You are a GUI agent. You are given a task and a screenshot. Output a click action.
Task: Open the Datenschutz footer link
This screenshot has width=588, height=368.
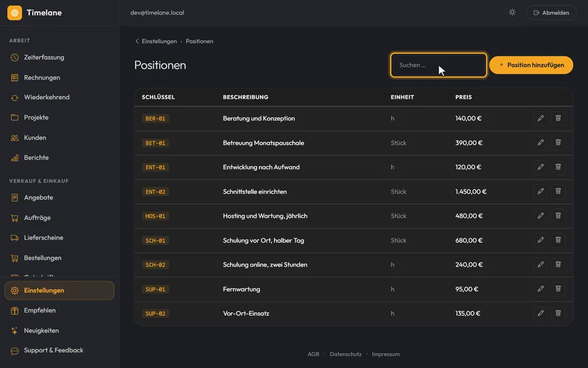pos(345,354)
